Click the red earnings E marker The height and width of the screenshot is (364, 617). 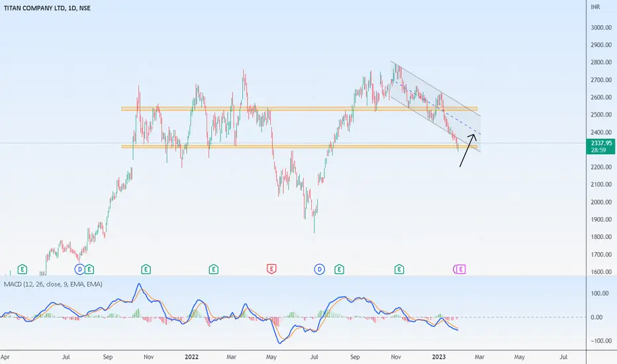(271, 269)
